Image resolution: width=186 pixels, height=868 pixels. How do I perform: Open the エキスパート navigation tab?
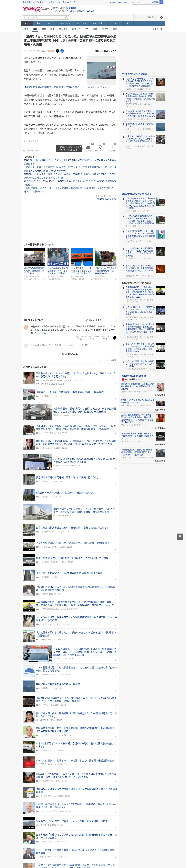point(64,23)
